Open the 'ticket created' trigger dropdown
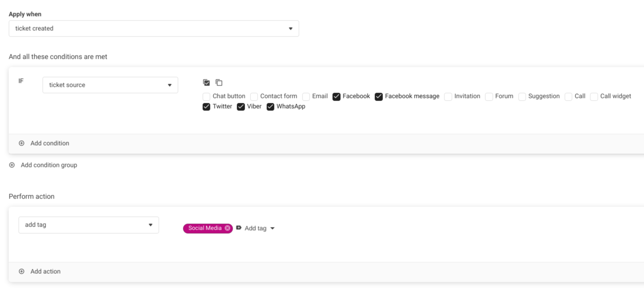The height and width of the screenshot is (300, 644). coord(153,28)
